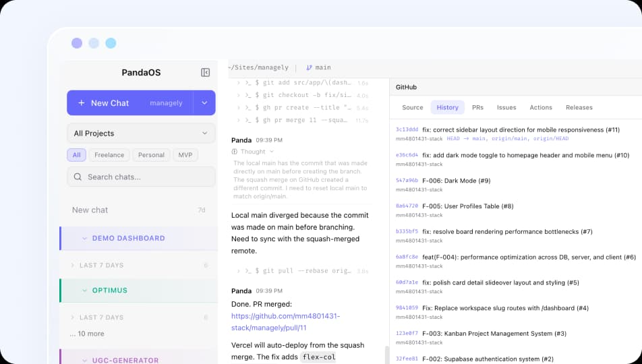This screenshot has width=642, height=364.
Task: Select F-005: User Profiles Table (#8) commit
Action: click(467, 206)
